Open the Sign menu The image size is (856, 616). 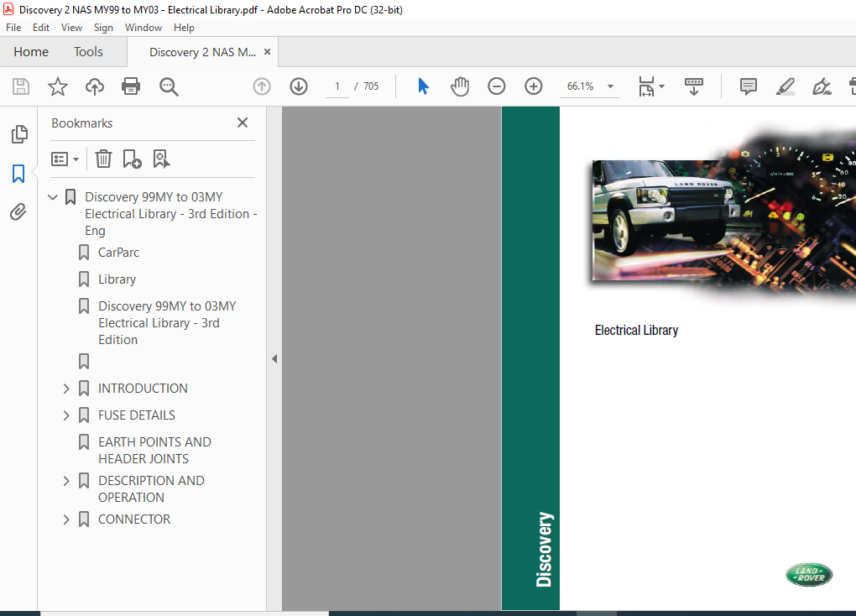point(103,28)
